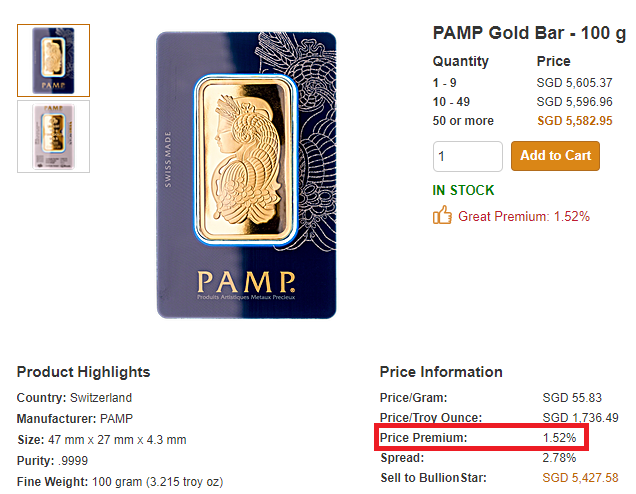Click the IN STOCK status label
This screenshot has height=494, width=636.
click(x=463, y=190)
